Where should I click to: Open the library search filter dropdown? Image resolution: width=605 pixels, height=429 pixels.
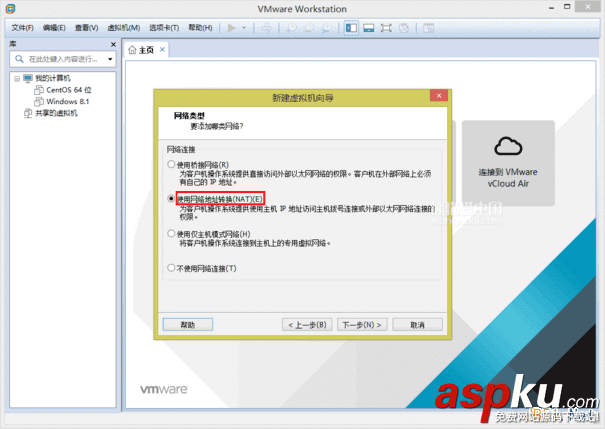coord(110,59)
